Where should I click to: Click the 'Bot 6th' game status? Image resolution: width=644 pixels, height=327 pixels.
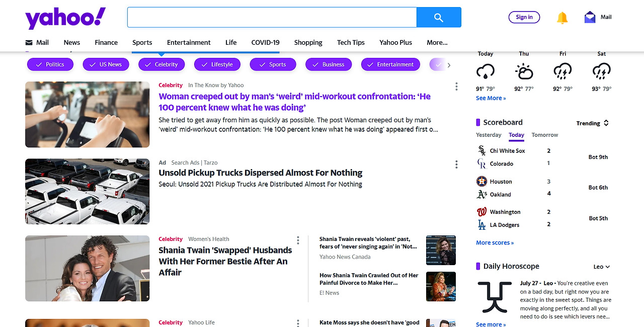[x=598, y=187]
